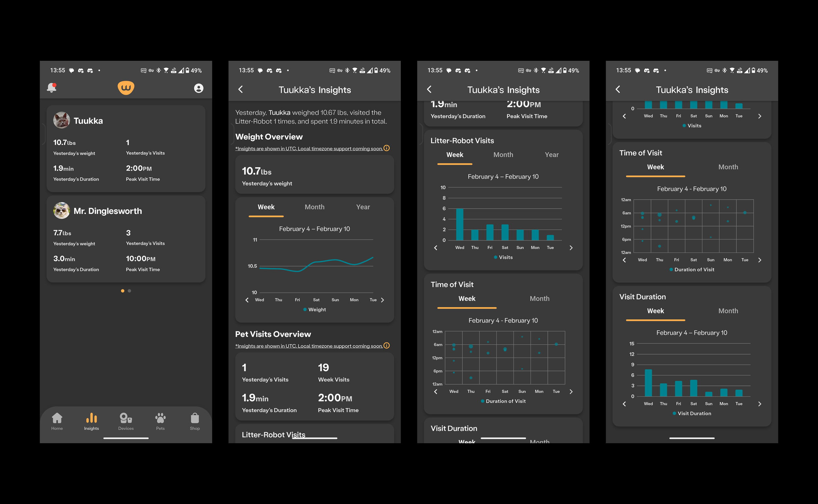Tap info icon beside Weight Overview UTC note
This screenshot has height=504, width=818.
[387, 148]
